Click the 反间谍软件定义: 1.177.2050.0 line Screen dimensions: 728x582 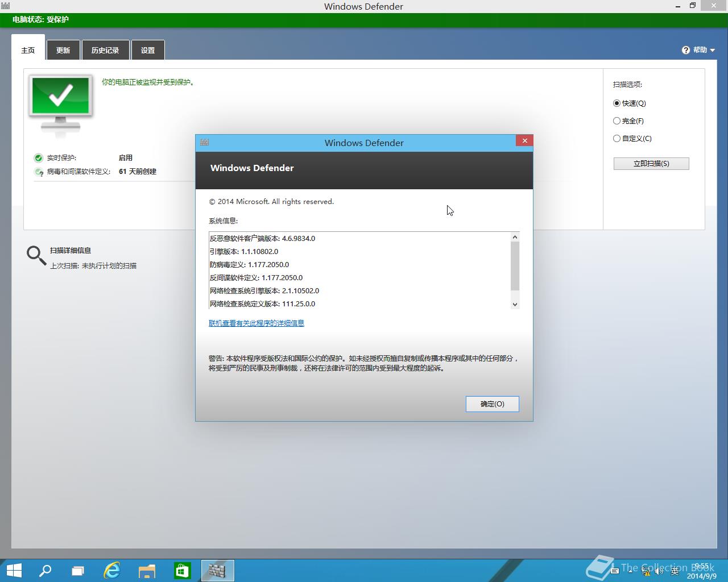pos(256,278)
